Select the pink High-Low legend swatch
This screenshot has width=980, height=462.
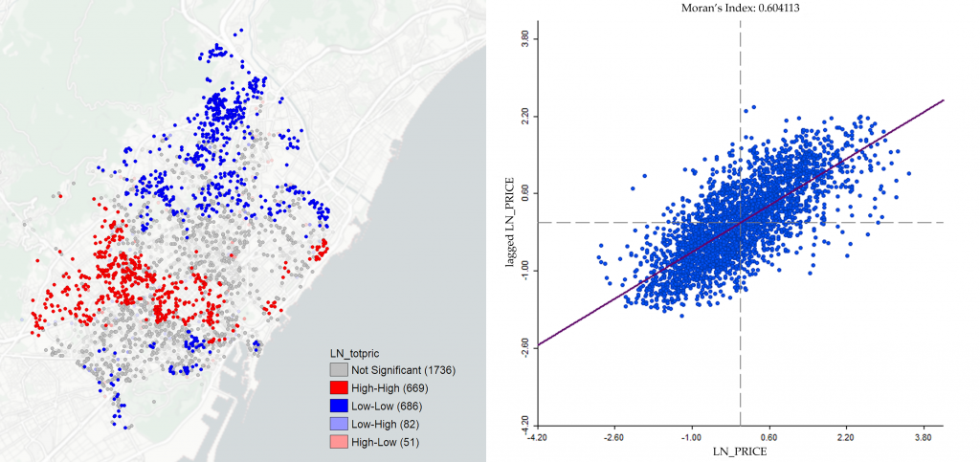click(x=338, y=442)
